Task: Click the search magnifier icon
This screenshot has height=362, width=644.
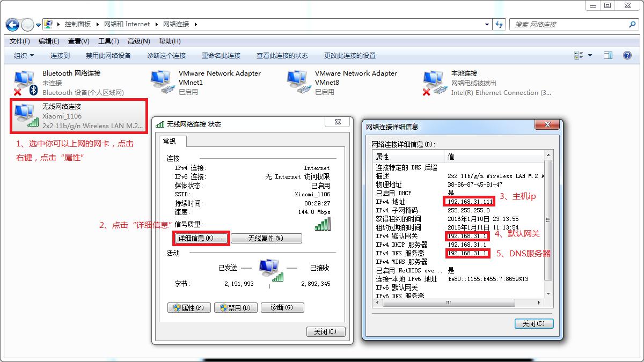Action: click(632, 24)
